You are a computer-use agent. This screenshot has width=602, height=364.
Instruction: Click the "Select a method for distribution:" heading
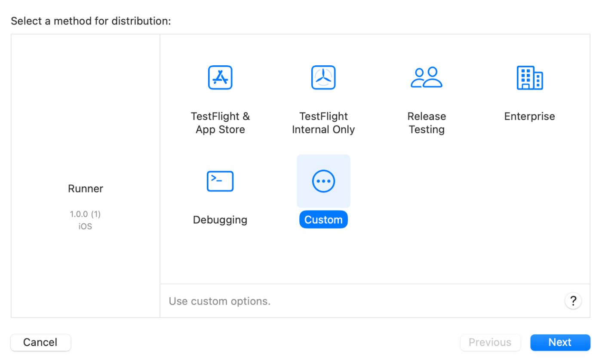91,21
